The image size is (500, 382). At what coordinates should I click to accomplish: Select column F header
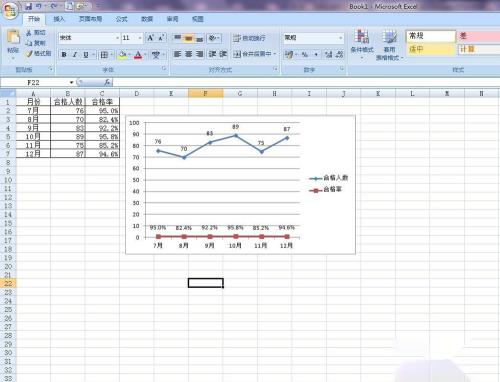tap(205, 94)
